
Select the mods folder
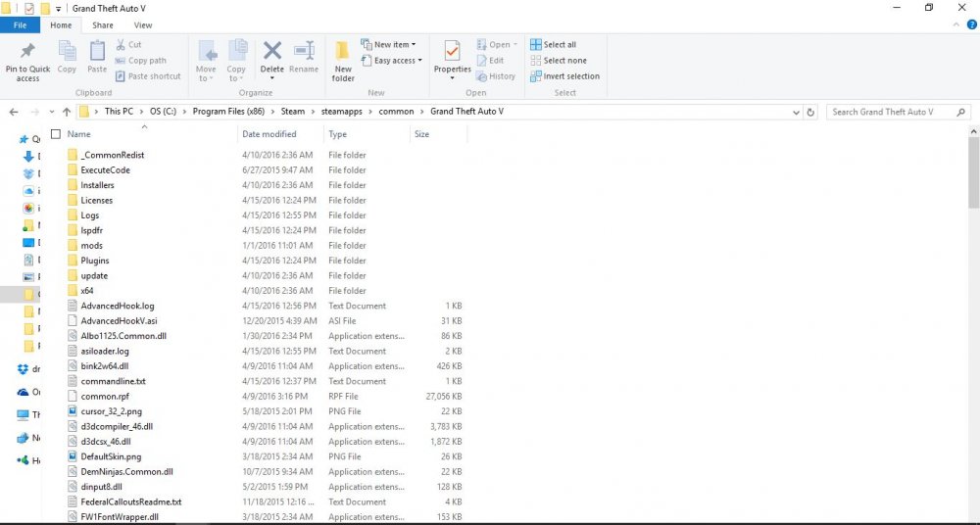coord(92,246)
